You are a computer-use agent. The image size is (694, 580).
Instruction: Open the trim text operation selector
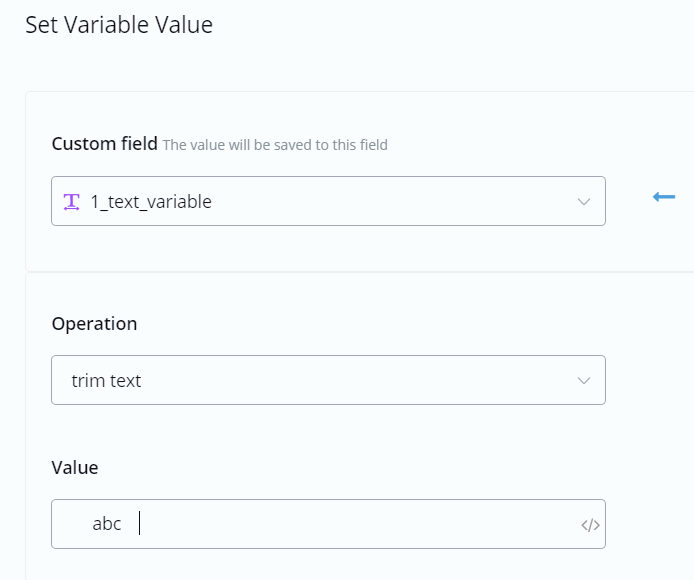(328, 380)
